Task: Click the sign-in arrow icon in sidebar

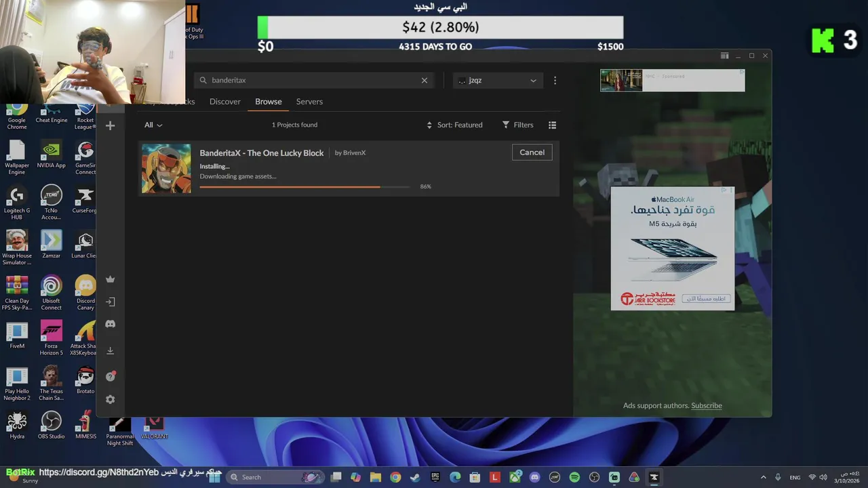Action: (110, 302)
